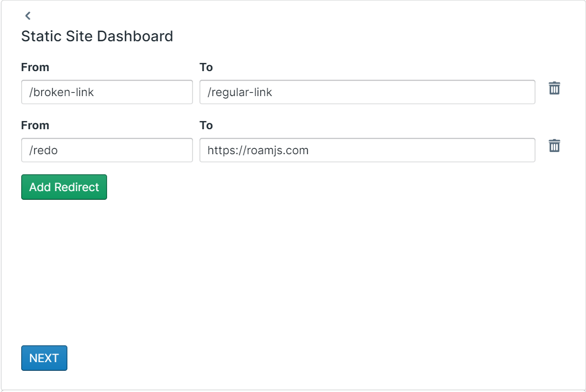Add another From/To redirect row
Image resolution: width=586 pixels, height=392 pixels.
pos(64,187)
